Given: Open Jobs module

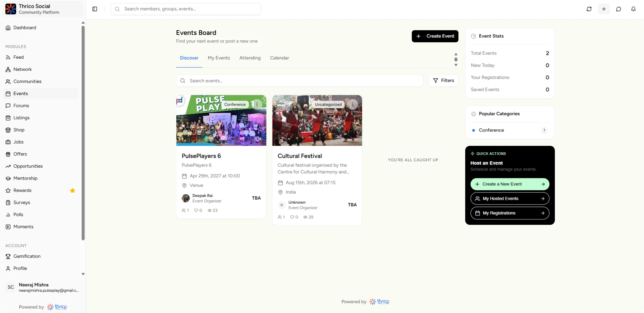Looking at the screenshot, I should coord(41,142).
